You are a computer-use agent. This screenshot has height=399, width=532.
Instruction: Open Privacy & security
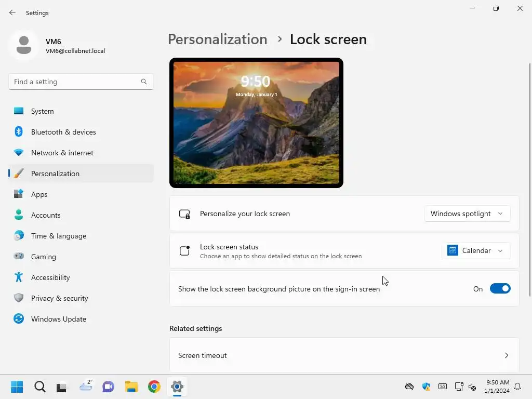[x=81, y=298]
